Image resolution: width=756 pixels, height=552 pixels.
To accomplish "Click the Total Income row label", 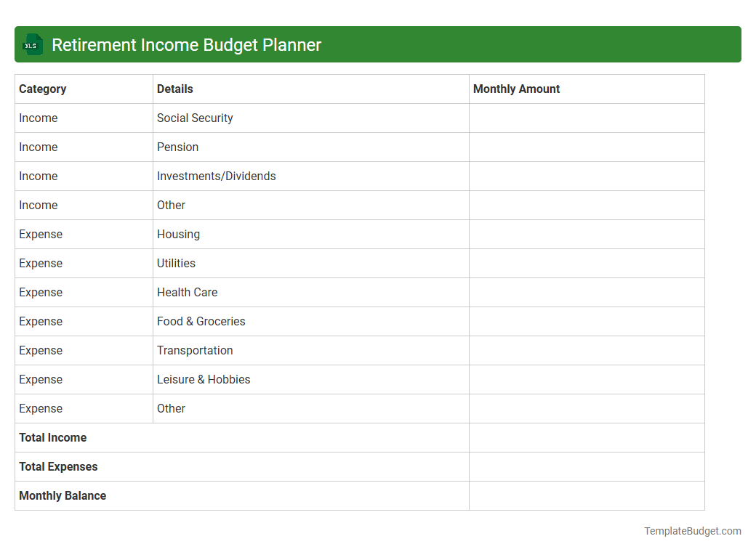I will click(52, 437).
